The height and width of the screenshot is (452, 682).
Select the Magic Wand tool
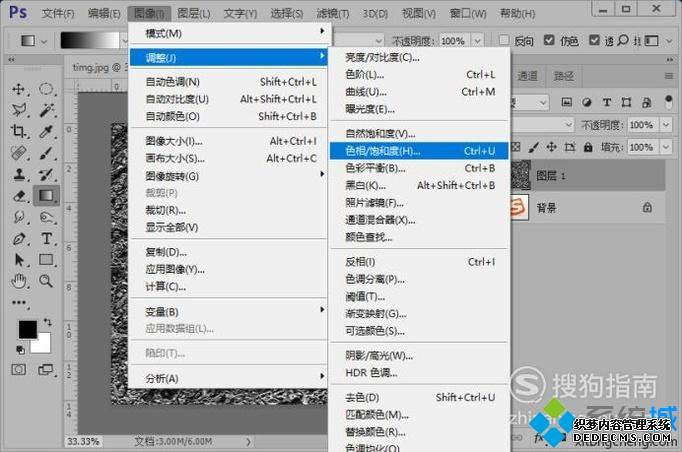pyautogui.click(x=46, y=110)
